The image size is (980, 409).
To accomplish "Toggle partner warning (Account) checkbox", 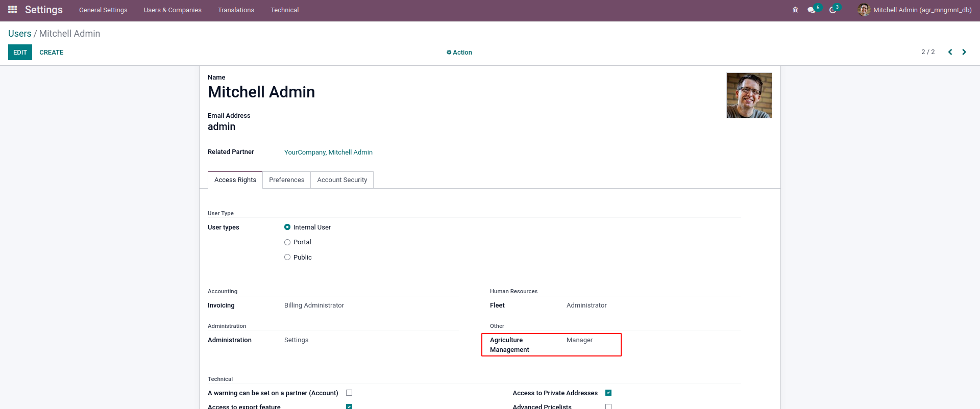I will click(349, 393).
